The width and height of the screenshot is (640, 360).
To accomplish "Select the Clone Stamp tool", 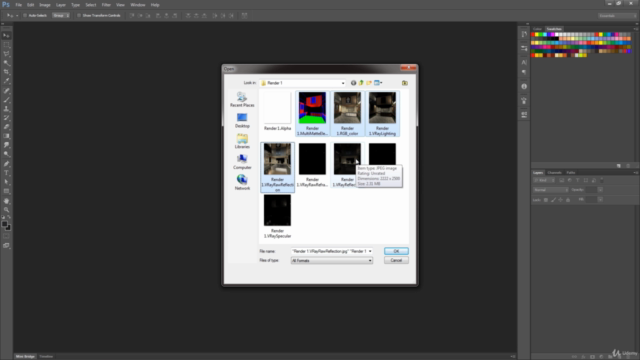I will (x=6, y=109).
